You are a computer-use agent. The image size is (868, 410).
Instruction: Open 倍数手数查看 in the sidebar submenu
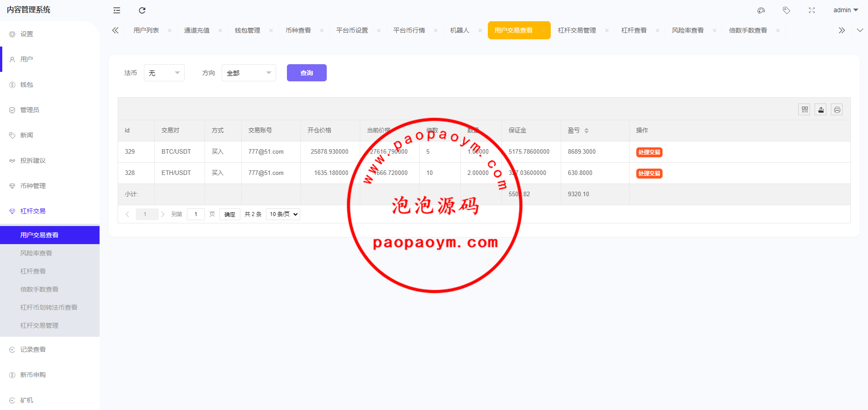click(50, 289)
